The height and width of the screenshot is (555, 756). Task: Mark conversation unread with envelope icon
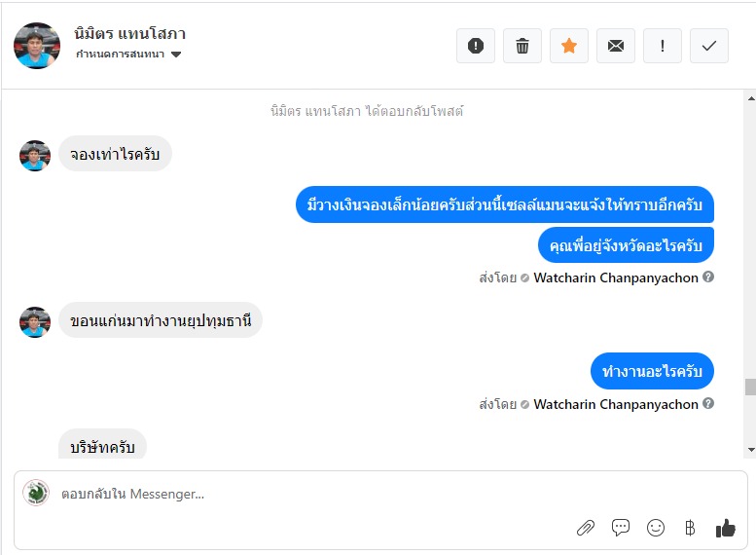pos(616,46)
